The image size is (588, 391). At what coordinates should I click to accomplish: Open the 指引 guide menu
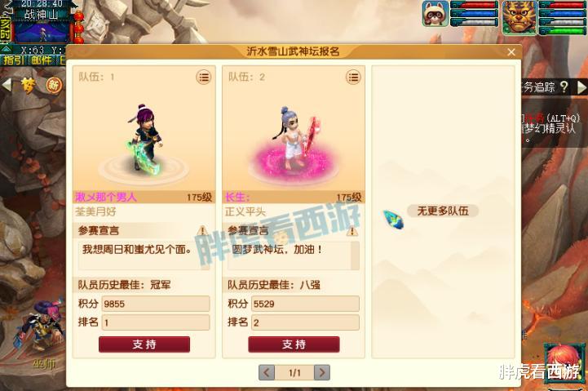coord(14,60)
